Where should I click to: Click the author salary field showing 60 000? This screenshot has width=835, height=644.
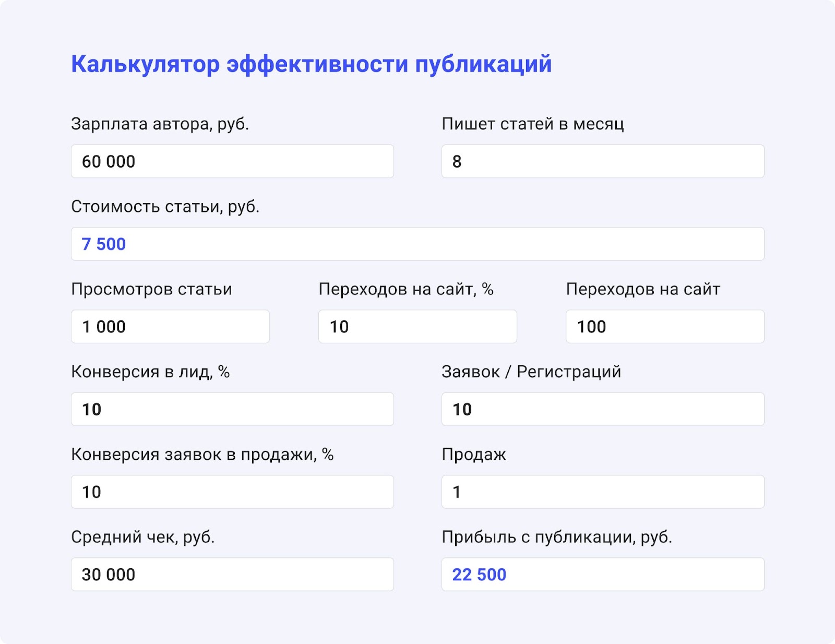[x=232, y=161]
